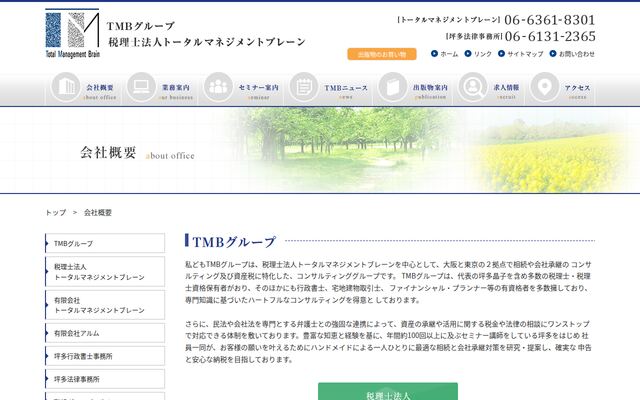Viewport: 640px width, 400px height.
Task: Select 有限会社 トータルマネジメントブレーン sidebar item
Action: (x=105, y=305)
